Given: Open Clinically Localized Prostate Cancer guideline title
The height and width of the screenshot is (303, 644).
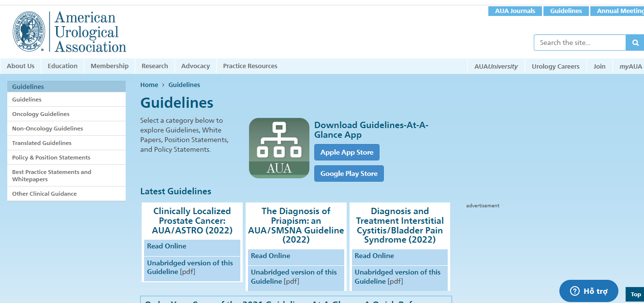Looking at the screenshot, I should click(192, 220).
